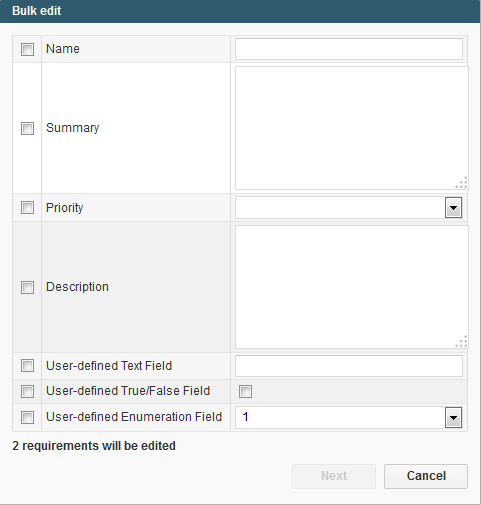Click inside the Description text area
The width and height of the screenshot is (481, 505).
tap(352, 287)
